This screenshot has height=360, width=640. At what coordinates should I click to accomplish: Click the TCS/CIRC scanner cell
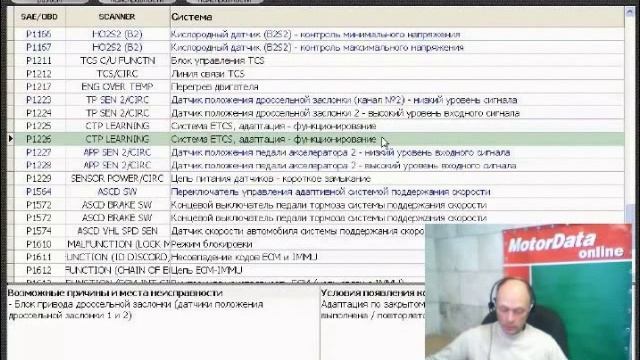[x=118, y=73]
